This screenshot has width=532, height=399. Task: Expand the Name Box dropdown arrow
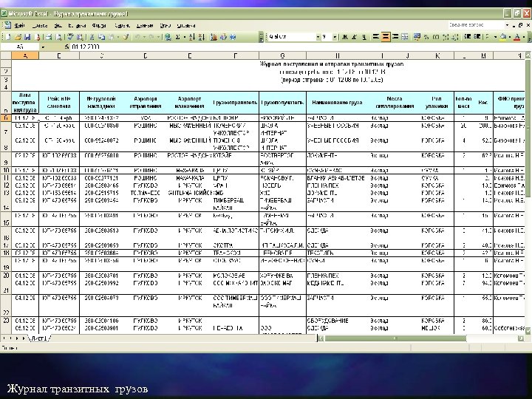(x=43, y=47)
